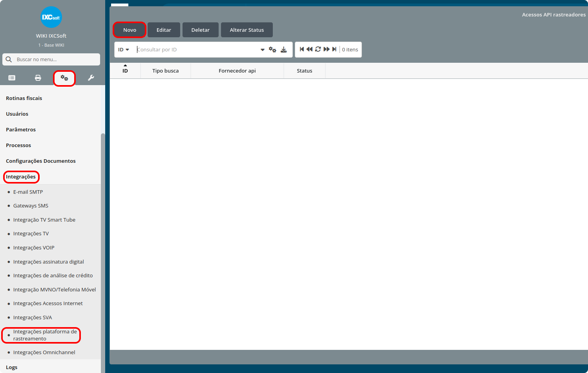This screenshot has width=588, height=373.
Task: Go to last page of results
Action: [x=334, y=49]
